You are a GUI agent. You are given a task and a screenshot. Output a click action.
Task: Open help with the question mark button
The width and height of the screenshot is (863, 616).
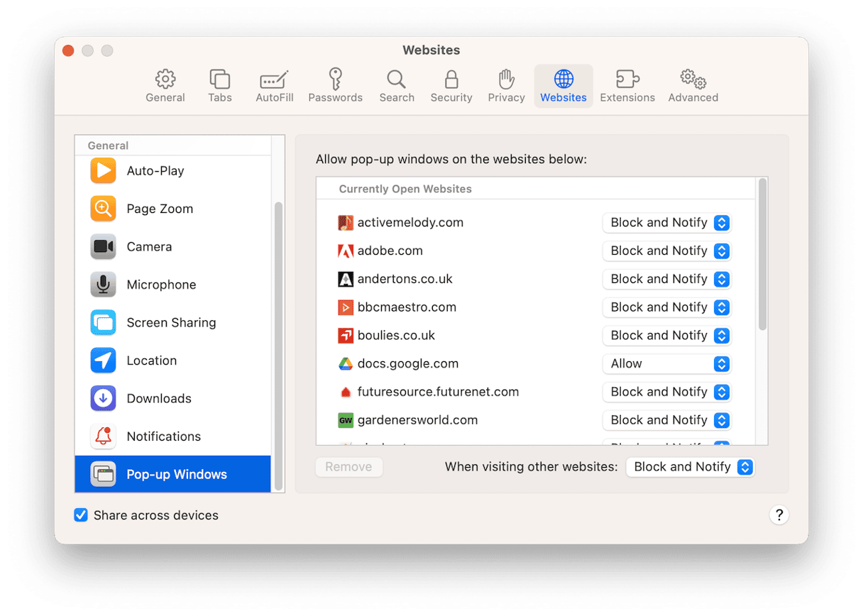(779, 515)
